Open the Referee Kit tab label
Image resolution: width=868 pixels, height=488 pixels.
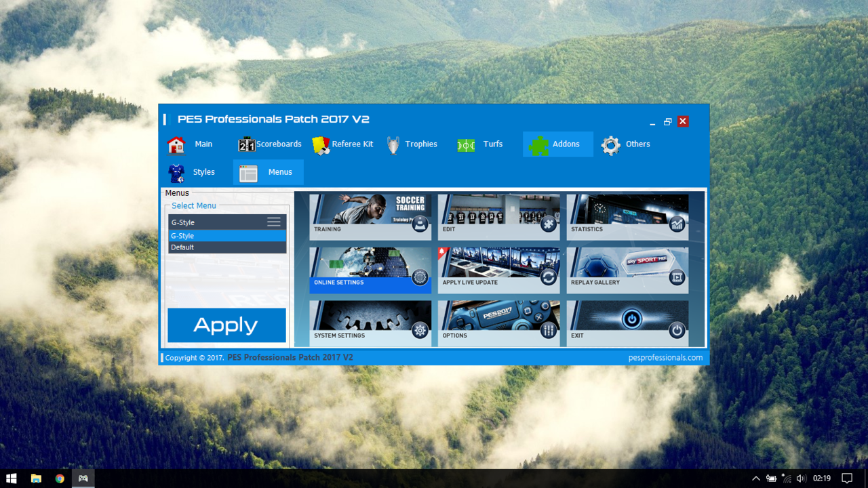(353, 144)
